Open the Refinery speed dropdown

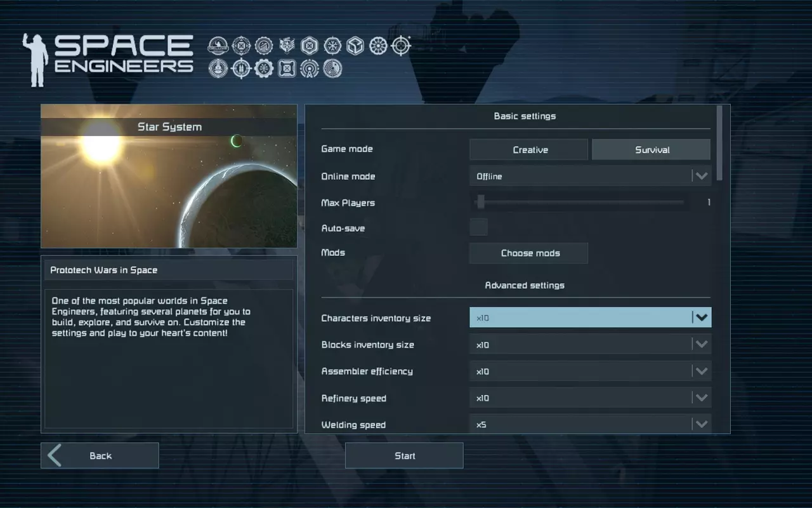tap(590, 398)
